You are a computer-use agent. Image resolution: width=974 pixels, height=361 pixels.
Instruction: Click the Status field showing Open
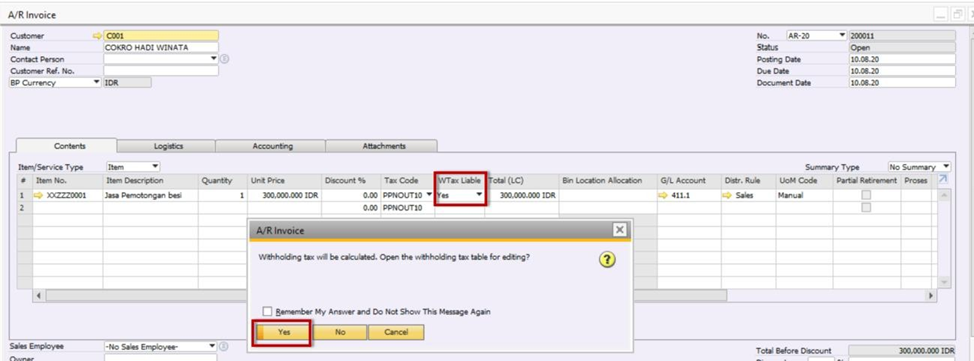pyautogui.click(x=902, y=47)
